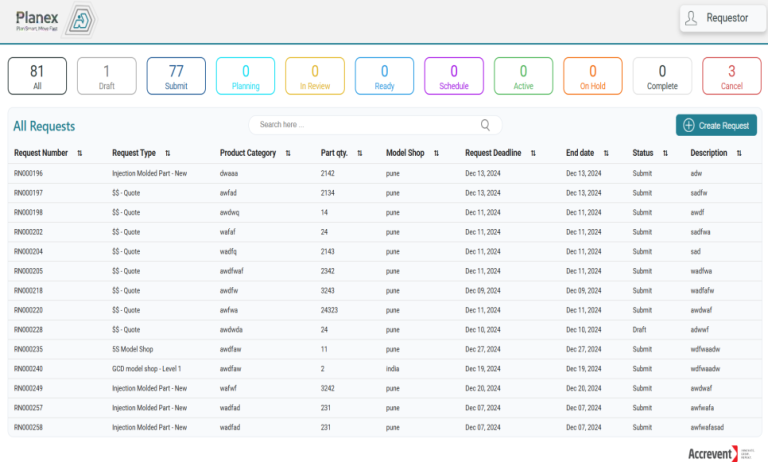Show the Cancel status requests
This screenshot has width=768, height=462.
click(731, 77)
